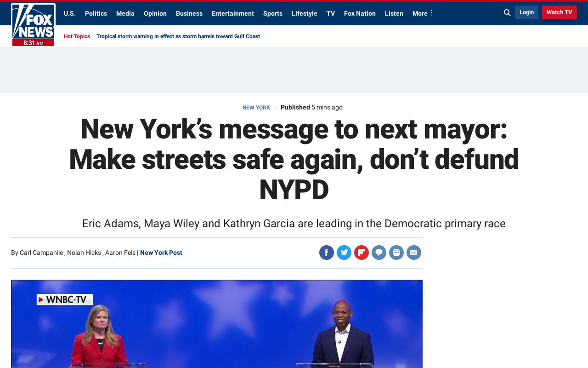Open the tropical storm warning headline
This screenshot has height=368, width=588.
(x=178, y=36)
